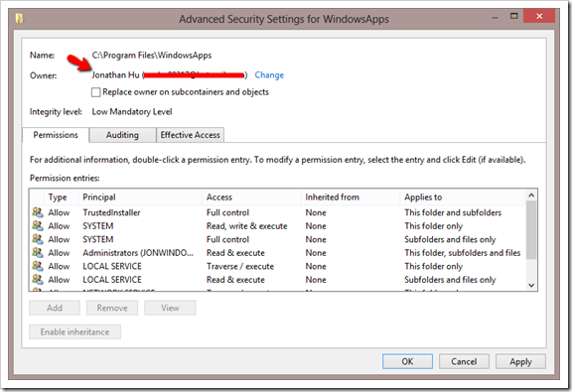572x392 pixels.
Task: Click the Read, write & execute access cell
Action: tap(246, 226)
